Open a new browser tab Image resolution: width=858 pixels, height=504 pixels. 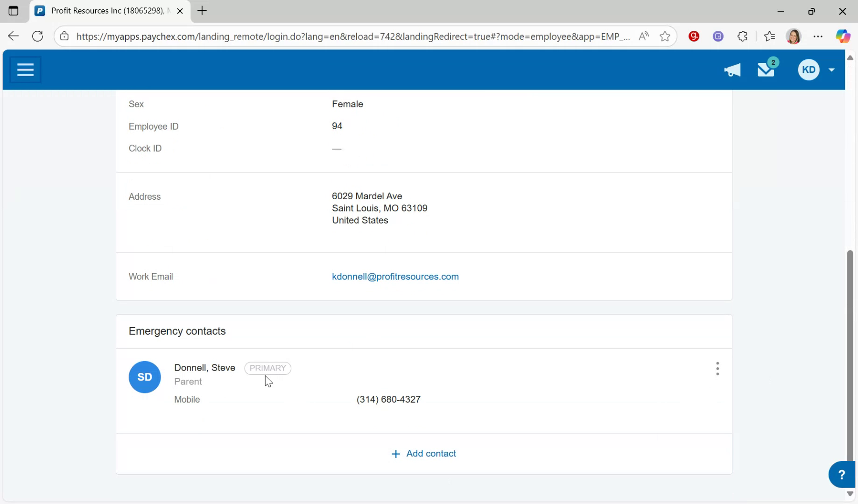202,11
